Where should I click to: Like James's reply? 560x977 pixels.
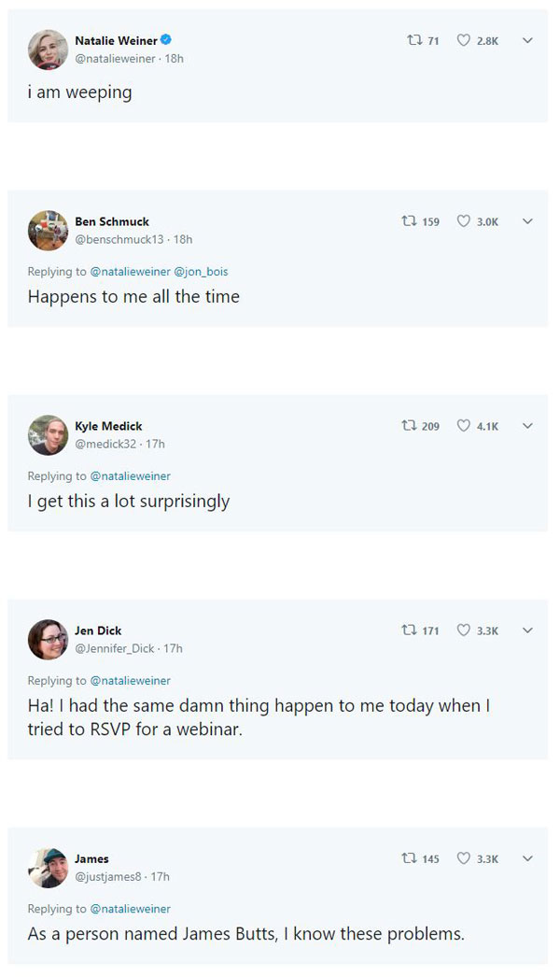pyautogui.click(x=463, y=858)
